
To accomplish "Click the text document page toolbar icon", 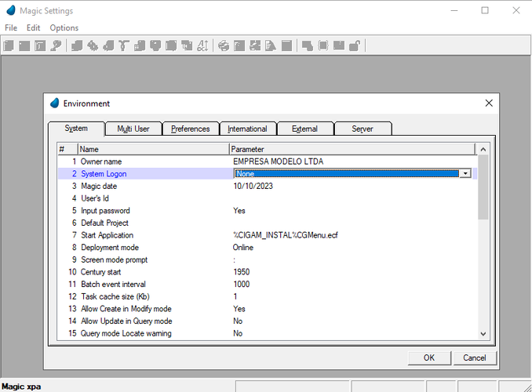I will pyautogui.click(x=271, y=45).
